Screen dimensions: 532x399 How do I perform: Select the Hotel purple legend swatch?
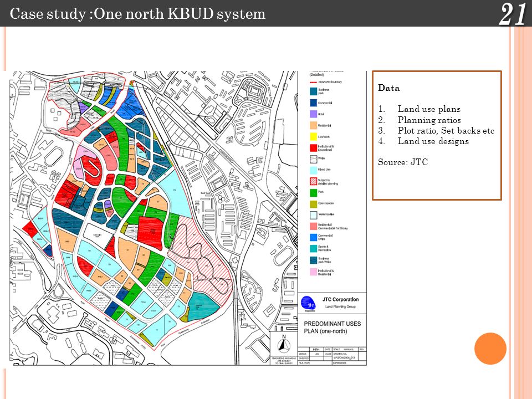tap(313, 114)
